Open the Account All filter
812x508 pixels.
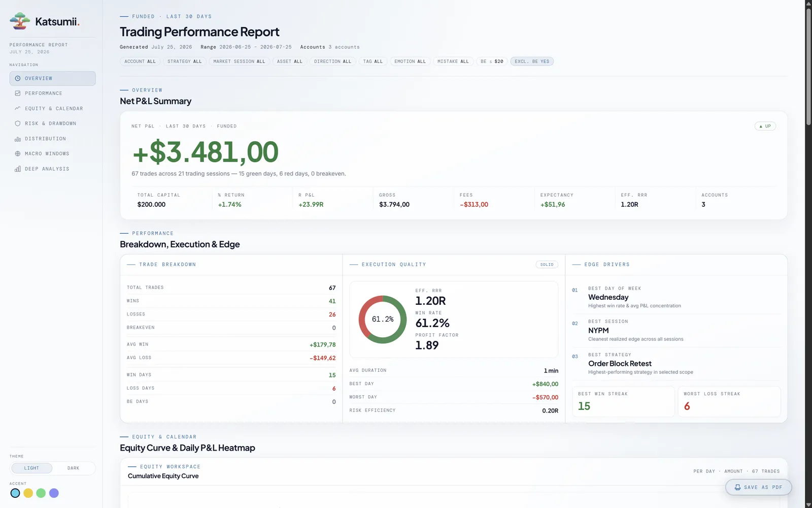coord(140,61)
